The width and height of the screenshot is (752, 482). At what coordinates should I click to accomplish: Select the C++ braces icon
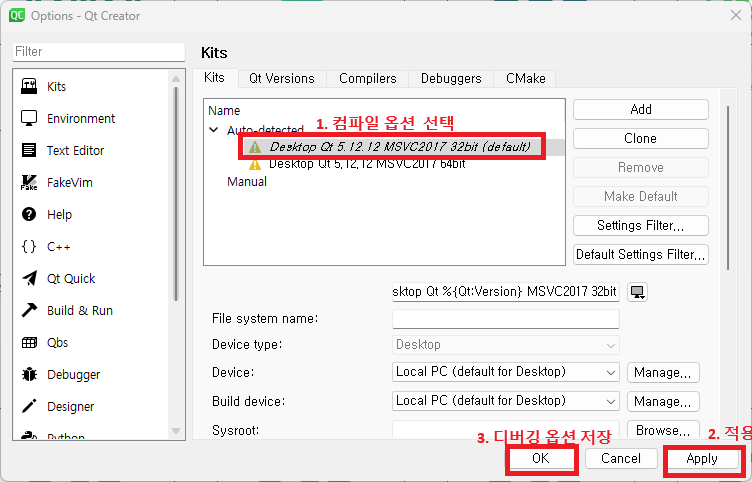pyautogui.click(x=29, y=247)
